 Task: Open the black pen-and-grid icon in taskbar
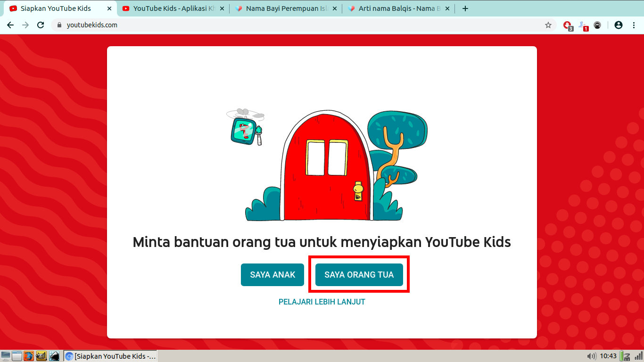click(x=54, y=356)
